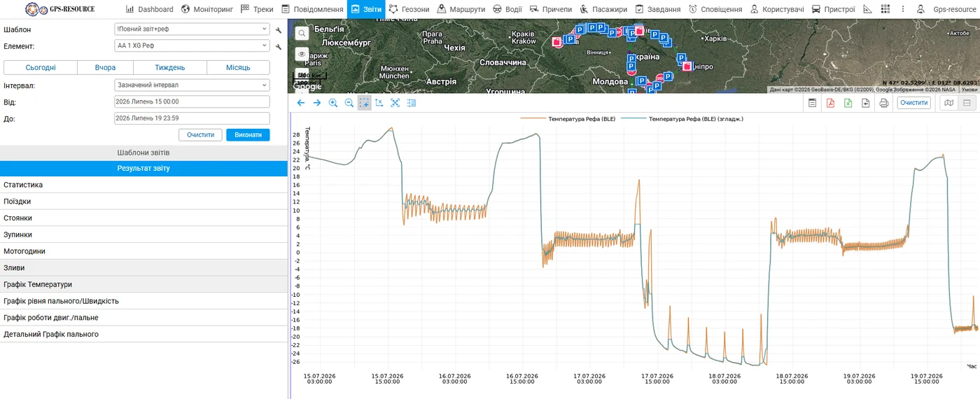
Task: Open the three-dot more menu
Action: (x=902, y=9)
